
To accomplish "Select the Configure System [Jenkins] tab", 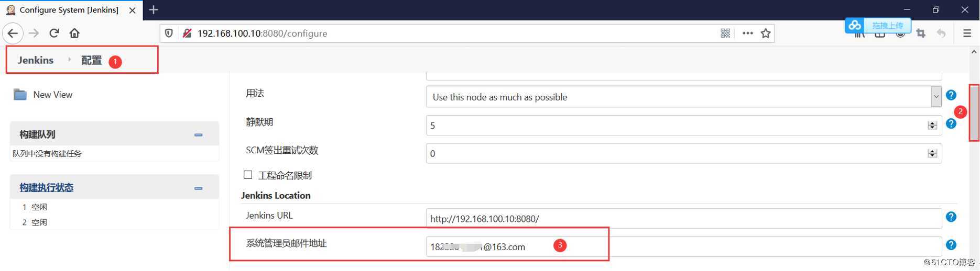I will point(71,10).
